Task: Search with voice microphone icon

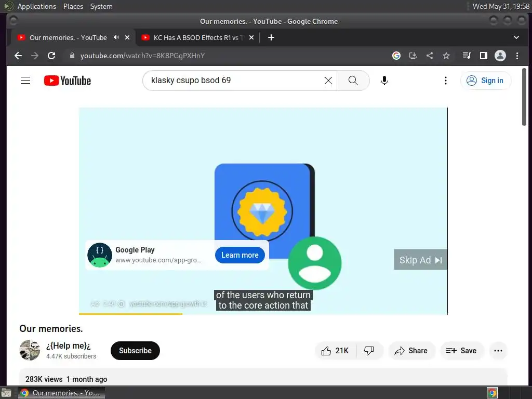Action: [x=384, y=81]
